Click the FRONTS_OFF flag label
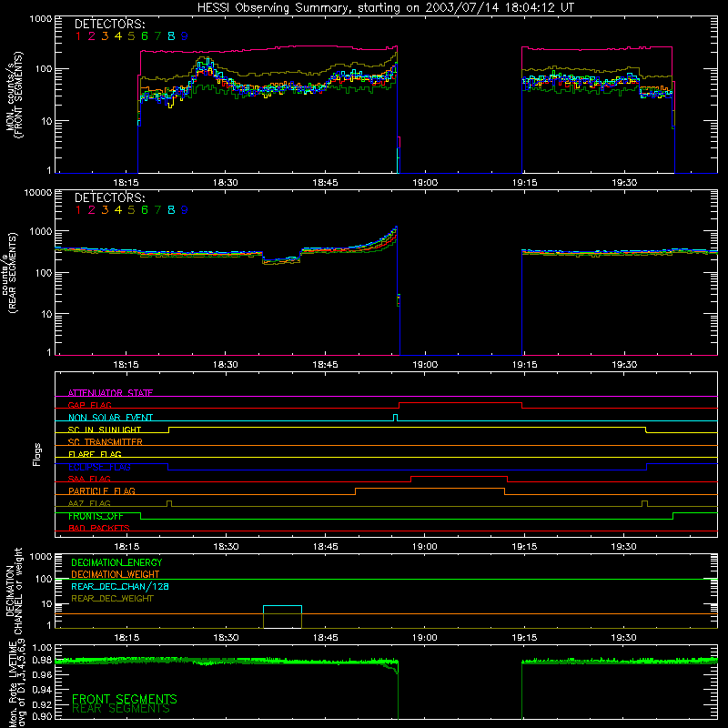The height and width of the screenshot is (728, 728). click(x=96, y=516)
